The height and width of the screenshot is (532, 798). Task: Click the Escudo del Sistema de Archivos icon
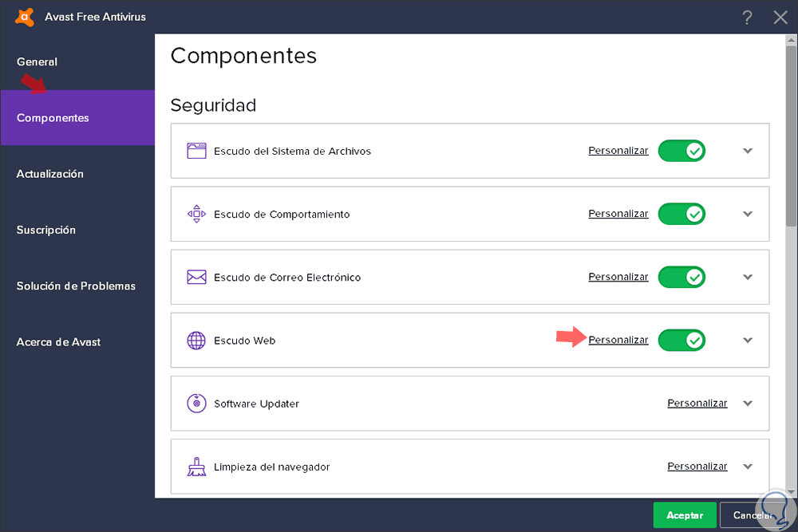pos(196,151)
